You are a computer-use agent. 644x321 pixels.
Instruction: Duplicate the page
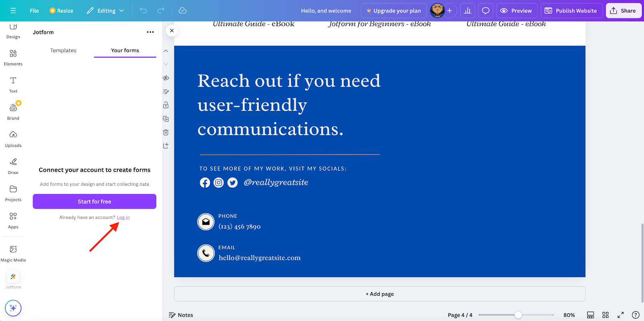pyautogui.click(x=166, y=119)
